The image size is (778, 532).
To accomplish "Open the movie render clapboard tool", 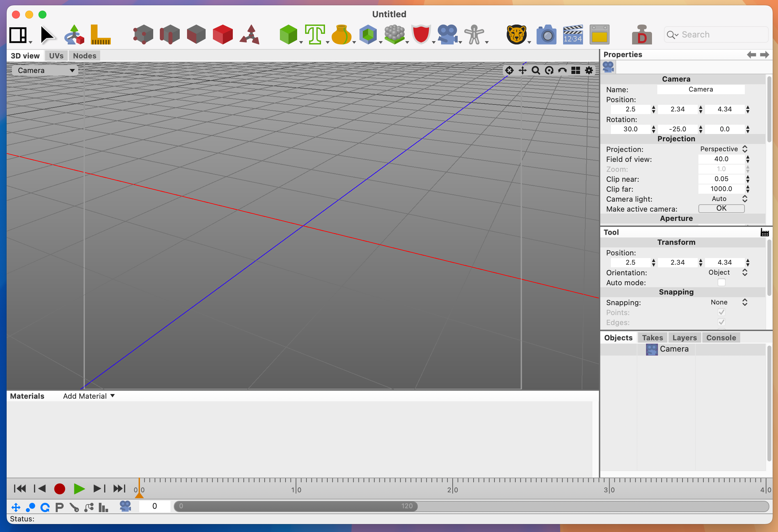I will point(572,34).
